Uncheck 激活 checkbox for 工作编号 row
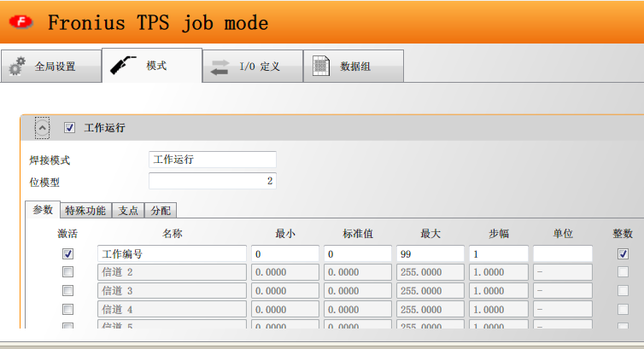This screenshot has height=349, width=644. pyautogui.click(x=67, y=253)
